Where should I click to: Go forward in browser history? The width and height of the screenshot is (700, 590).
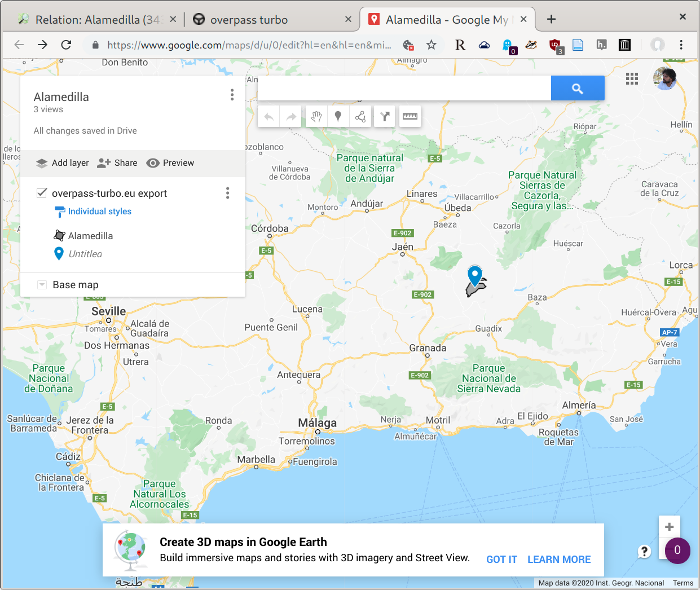[43, 45]
